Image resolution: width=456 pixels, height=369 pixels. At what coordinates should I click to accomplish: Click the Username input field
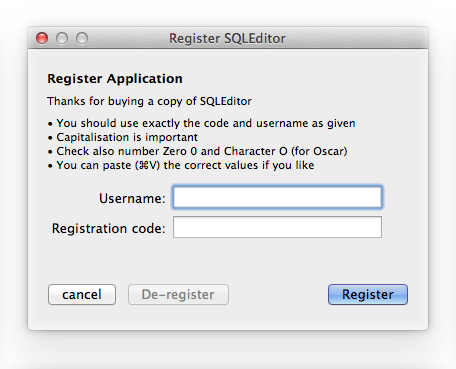[277, 197]
